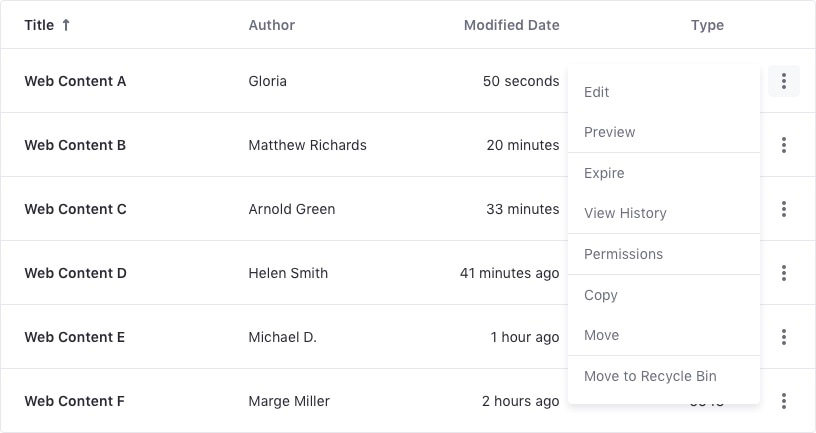Open the Web Content D title link

point(75,273)
